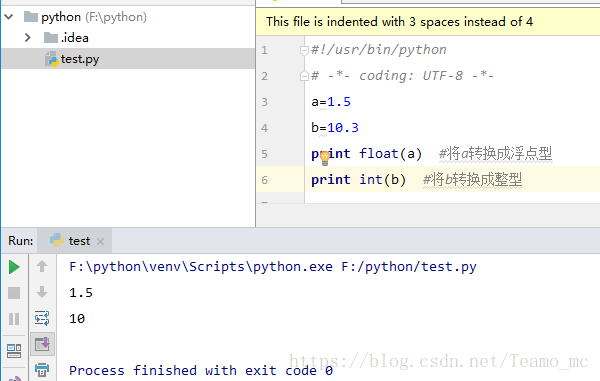
Task: Click the line 5 Chinese comment
Action: tap(496, 154)
